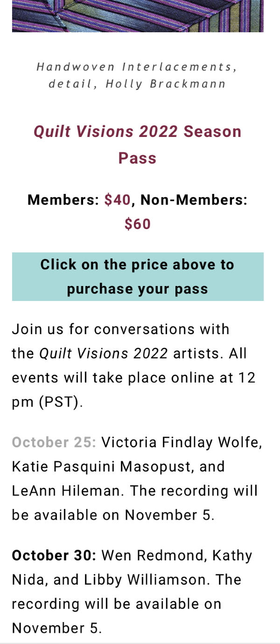Click italic Quilt Visions 2022 in paragraph
The height and width of the screenshot is (644, 280).
point(103,353)
